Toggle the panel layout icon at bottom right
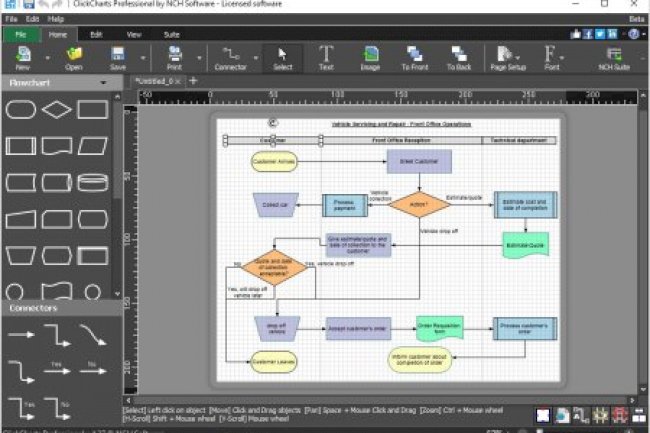 click(639, 415)
